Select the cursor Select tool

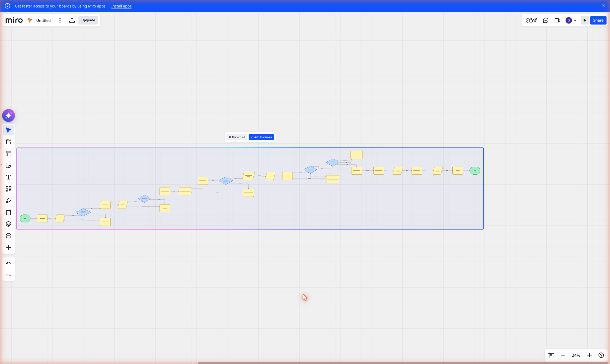coord(9,130)
